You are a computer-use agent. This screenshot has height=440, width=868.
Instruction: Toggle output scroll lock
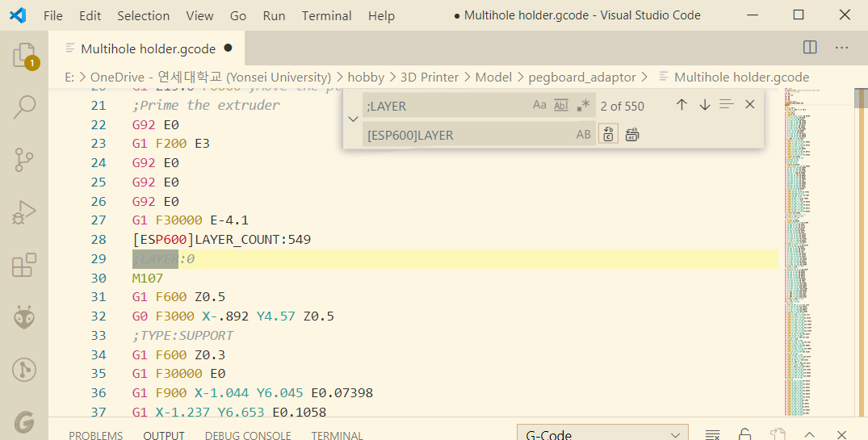pos(745,434)
